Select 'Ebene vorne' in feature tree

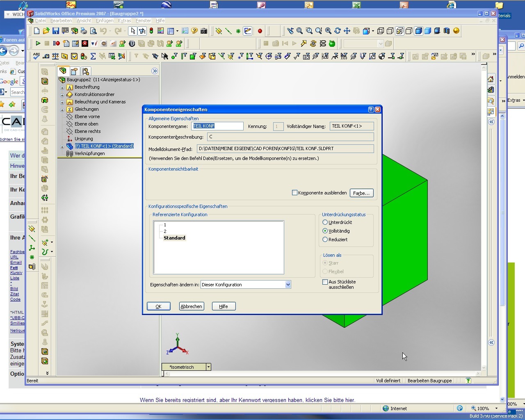click(87, 117)
